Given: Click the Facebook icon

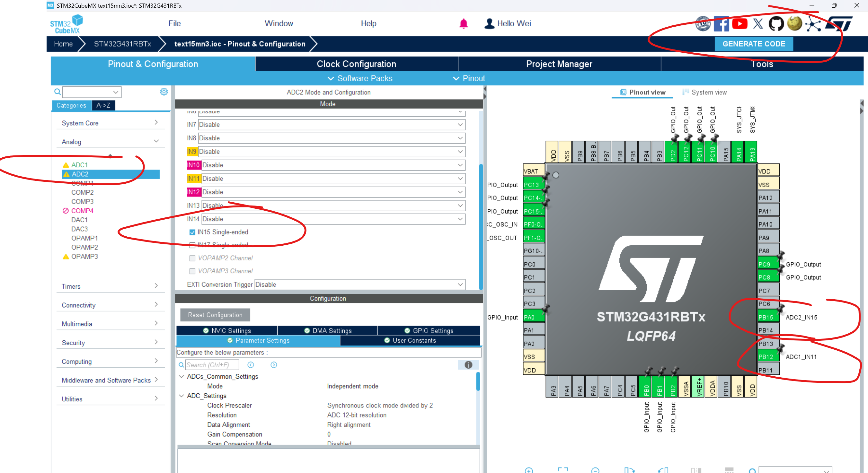Looking at the screenshot, I should pyautogui.click(x=721, y=24).
